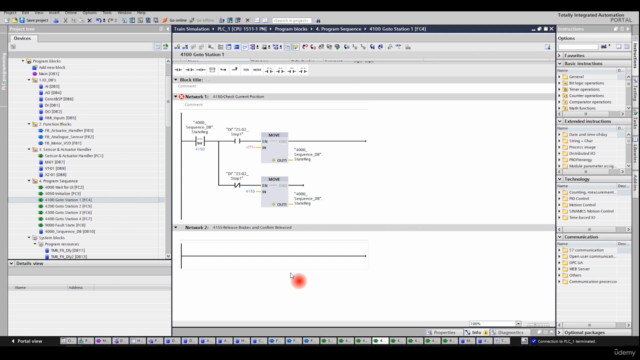Click the globe icon in editor toolbar

[337, 47]
